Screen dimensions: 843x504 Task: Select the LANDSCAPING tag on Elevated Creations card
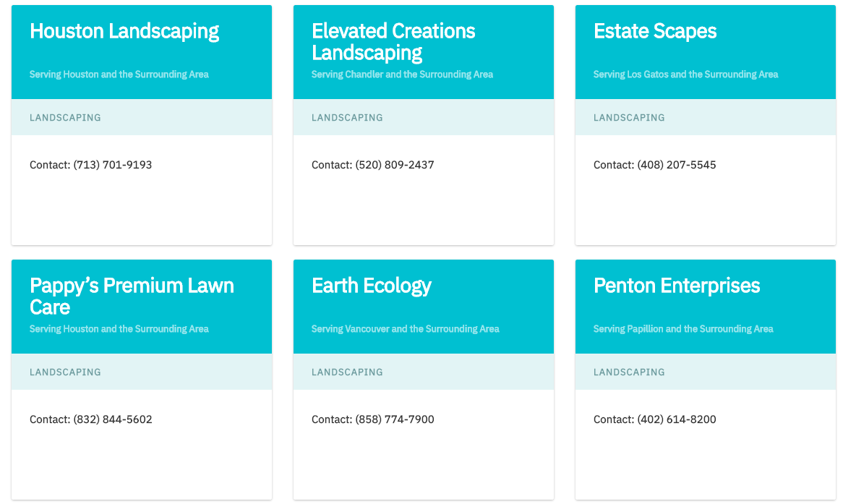(347, 117)
